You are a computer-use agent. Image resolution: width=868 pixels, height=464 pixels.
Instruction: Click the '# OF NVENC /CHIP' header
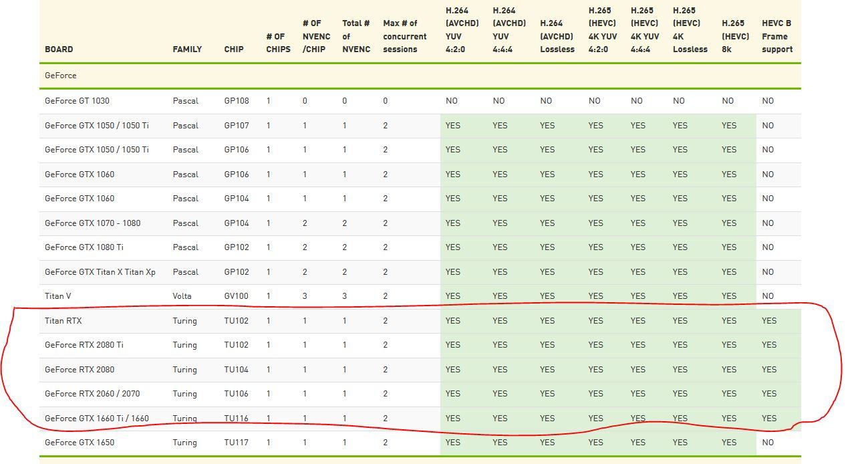[x=316, y=36]
